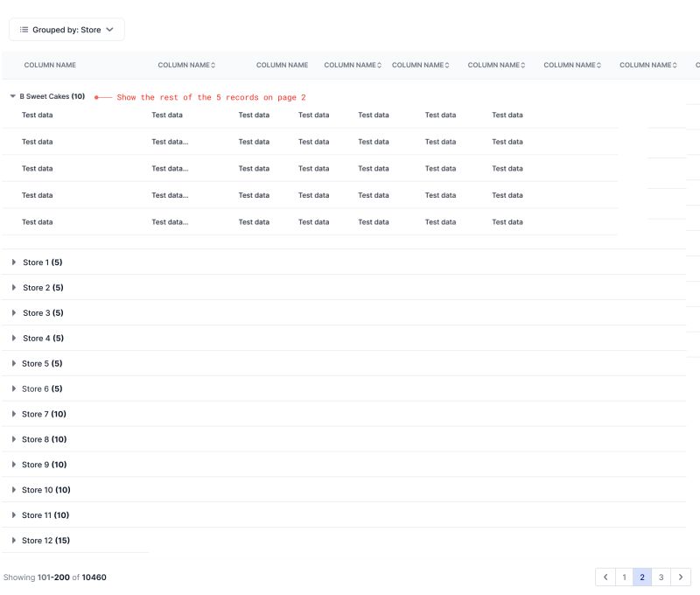The height and width of the screenshot is (595, 700).
Task: Collapse the B Sweet Cakes group
Action: [x=12, y=96]
